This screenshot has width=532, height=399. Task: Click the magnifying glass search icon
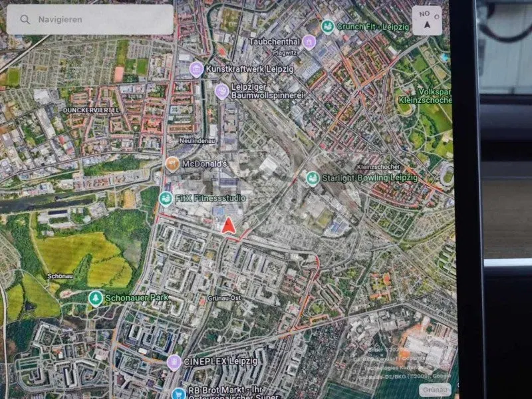coord(25,19)
